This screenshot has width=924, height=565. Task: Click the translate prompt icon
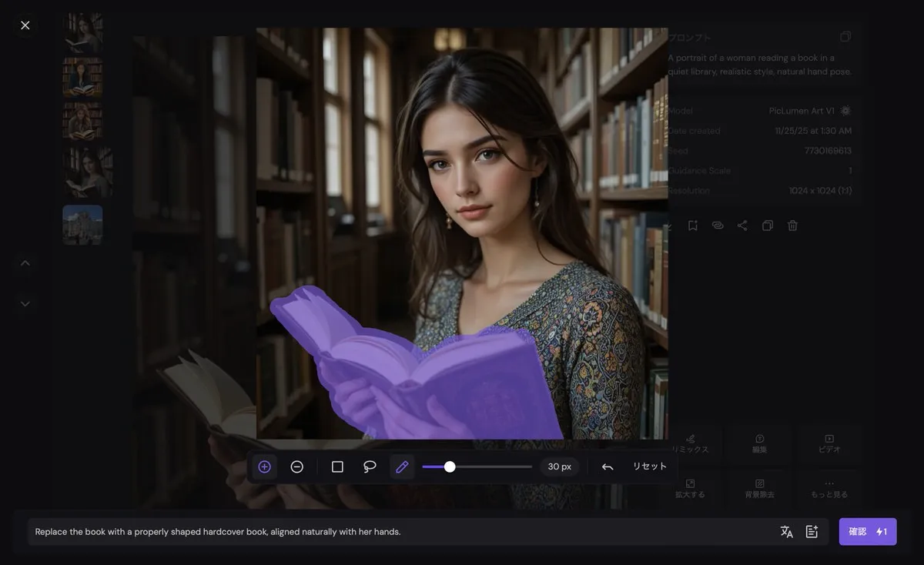[786, 532]
